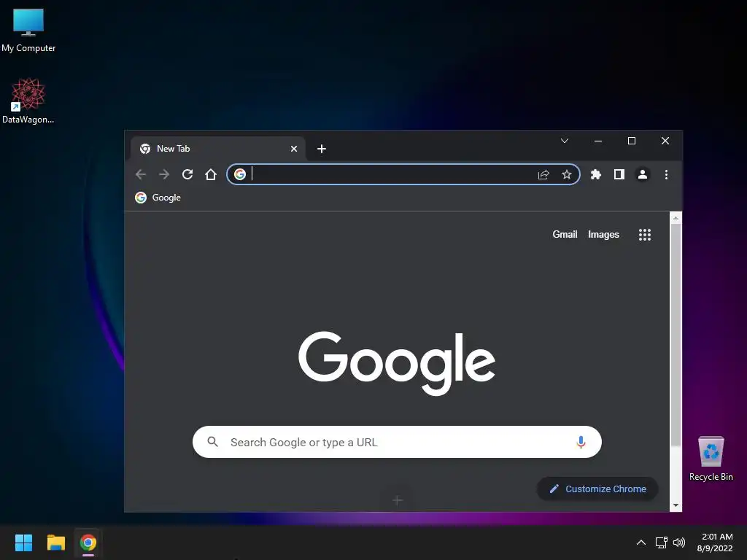Click the Google search box

point(397,442)
